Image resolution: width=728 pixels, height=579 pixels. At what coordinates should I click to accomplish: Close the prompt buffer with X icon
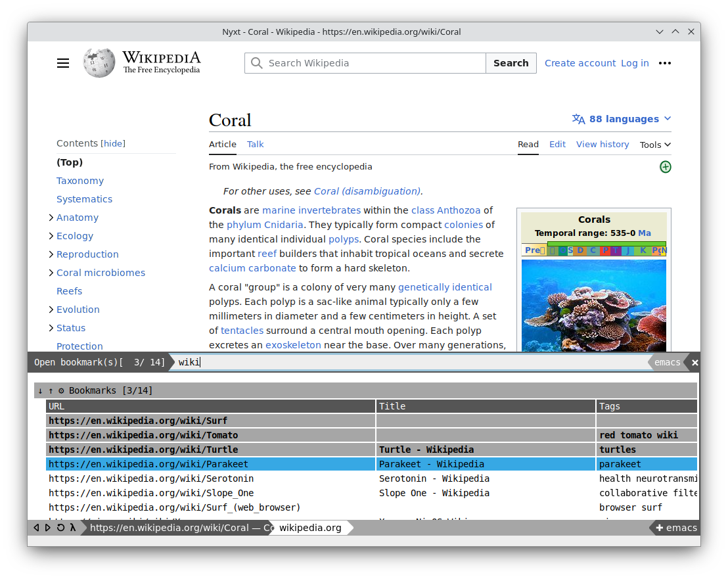[x=694, y=362]
